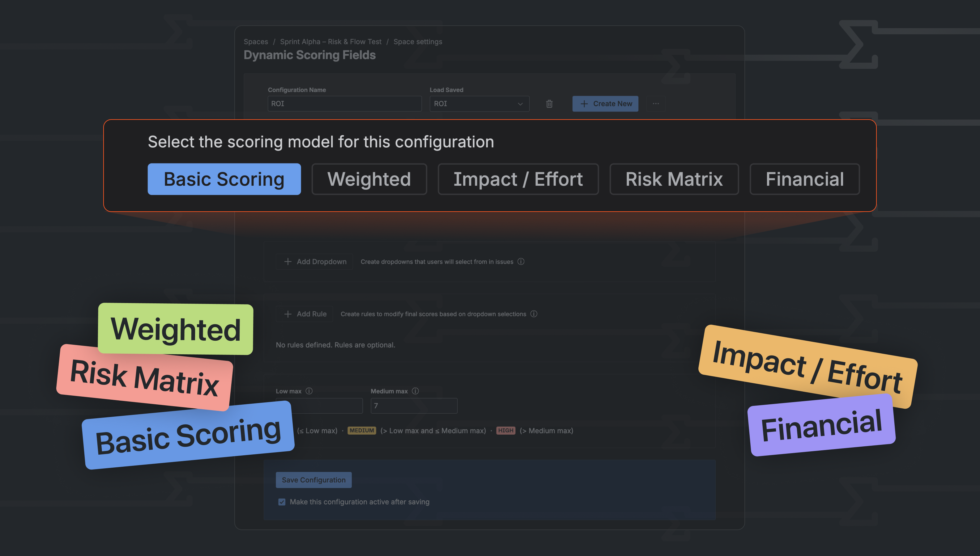Select the Impact / Effort scoring model
Screen dimensions: 980x556
(518, 179)
